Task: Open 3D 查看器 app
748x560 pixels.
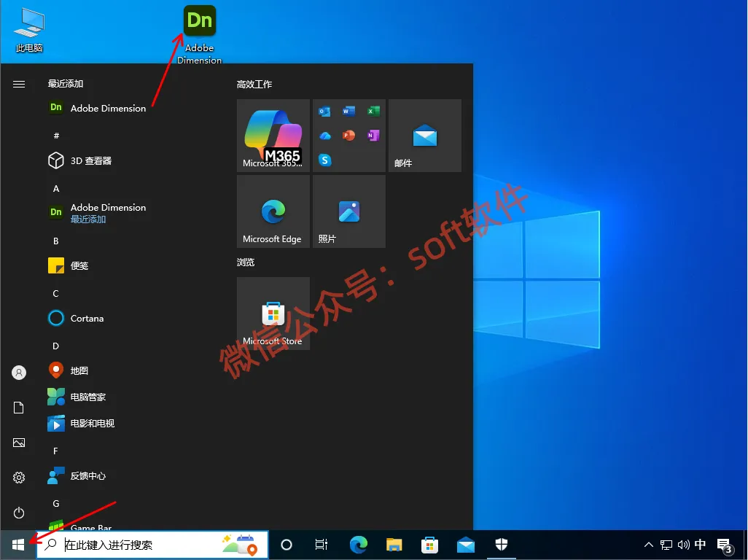Action: pyautogui.click(x=80, y=160)
